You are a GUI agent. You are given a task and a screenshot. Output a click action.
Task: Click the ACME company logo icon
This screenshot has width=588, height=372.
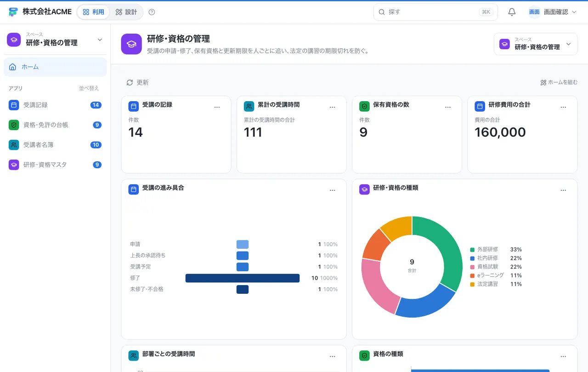pyautogui.click(x=13, y=12)
